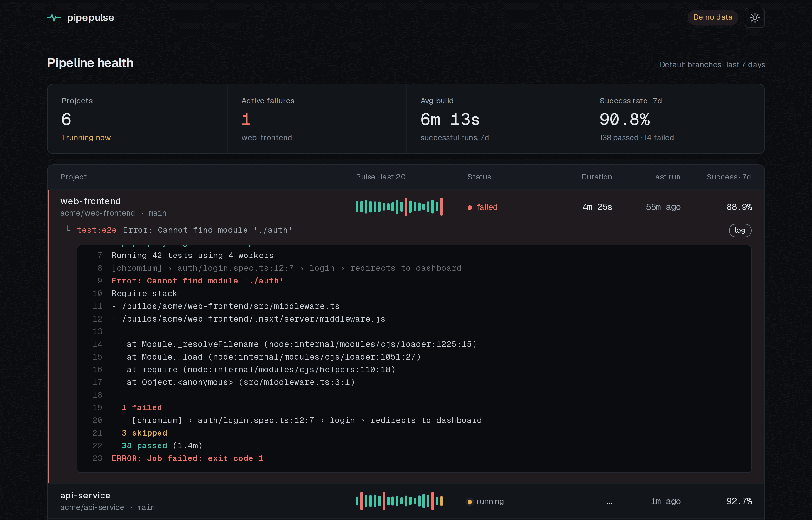Image resolution: width=812 pixels, height=520 pixels.
Task: Click the web-frontend label under Active failures
Action: click(x=266, y=138)
